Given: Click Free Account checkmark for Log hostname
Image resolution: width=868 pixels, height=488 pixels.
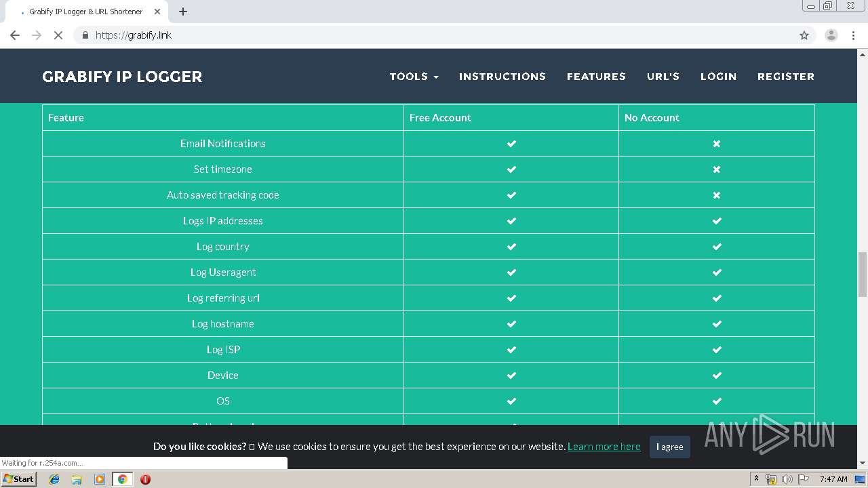Looking at the screenshot, I should [x=512, y=324].
